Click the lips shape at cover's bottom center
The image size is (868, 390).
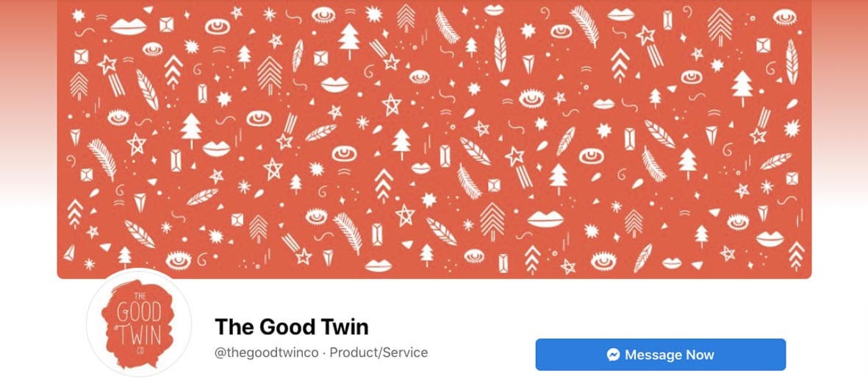(x=378, y=266)
